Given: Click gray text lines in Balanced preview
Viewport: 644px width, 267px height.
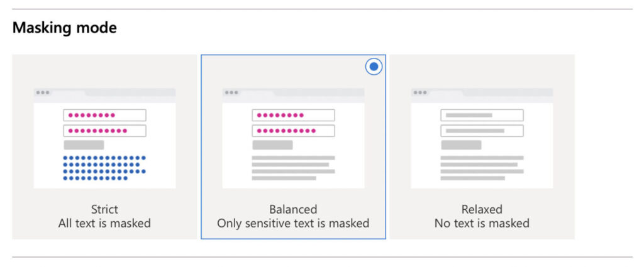Looking at the screenshot, I should pos(293,168).
